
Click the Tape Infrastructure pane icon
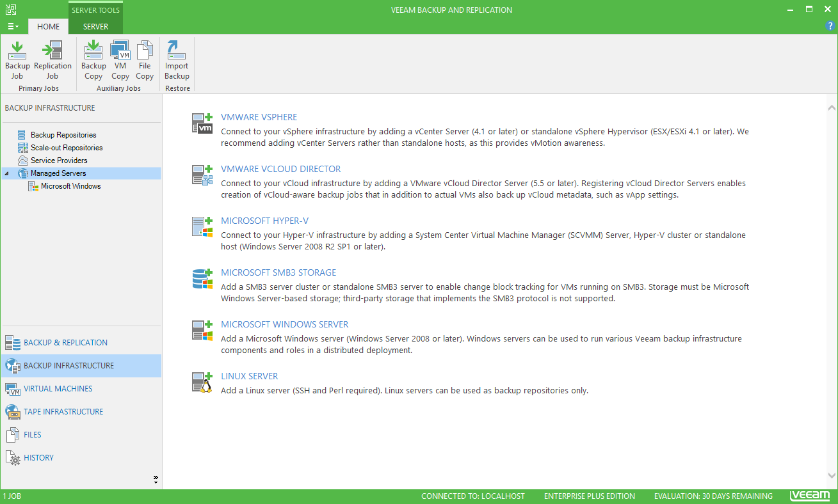tap(13, 412)
